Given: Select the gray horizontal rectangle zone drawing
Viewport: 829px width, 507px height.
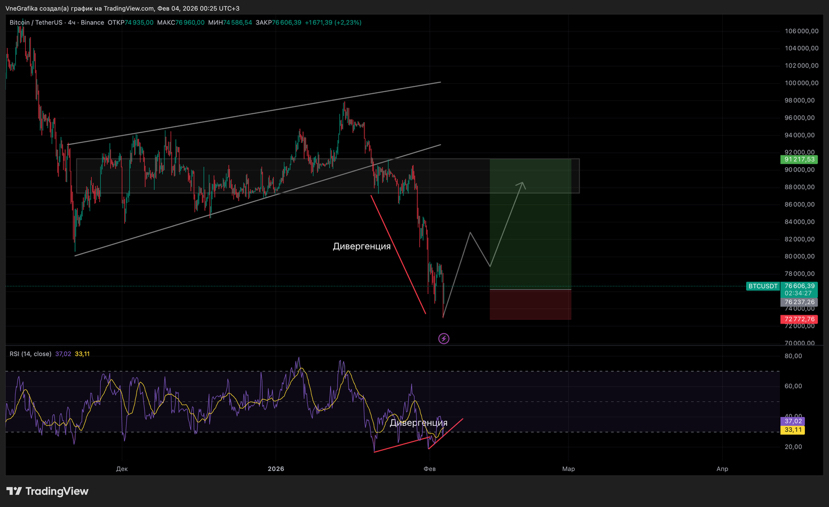Looking at the screenshot, I should 328,176.
